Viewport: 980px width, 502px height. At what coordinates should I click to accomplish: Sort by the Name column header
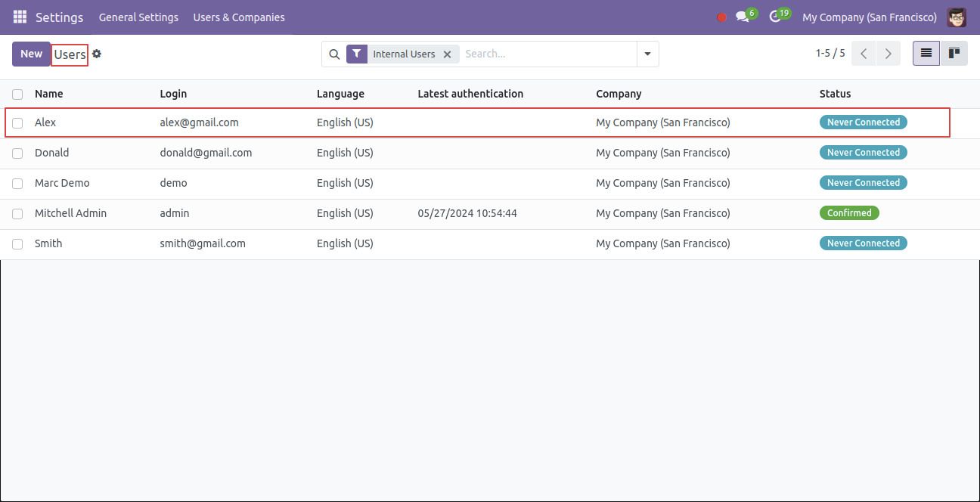[x=49, y=94]
